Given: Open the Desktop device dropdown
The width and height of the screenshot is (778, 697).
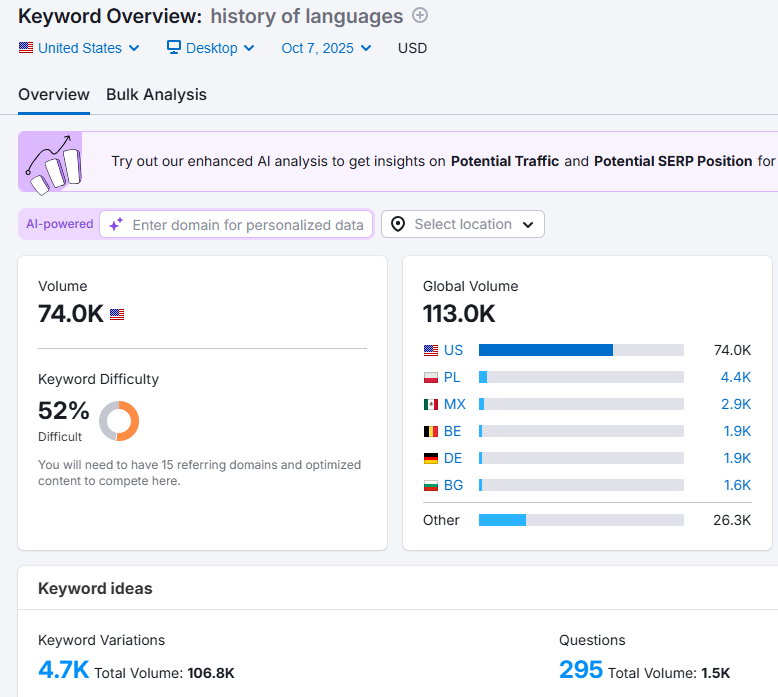Looking at the screenshot, I should (x=211, y=48).
